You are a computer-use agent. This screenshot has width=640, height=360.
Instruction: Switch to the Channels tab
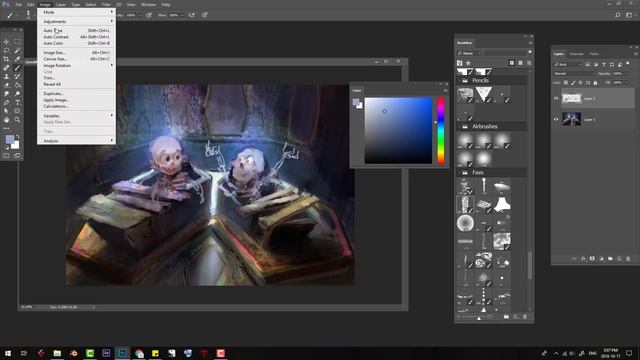coord(576,54)
